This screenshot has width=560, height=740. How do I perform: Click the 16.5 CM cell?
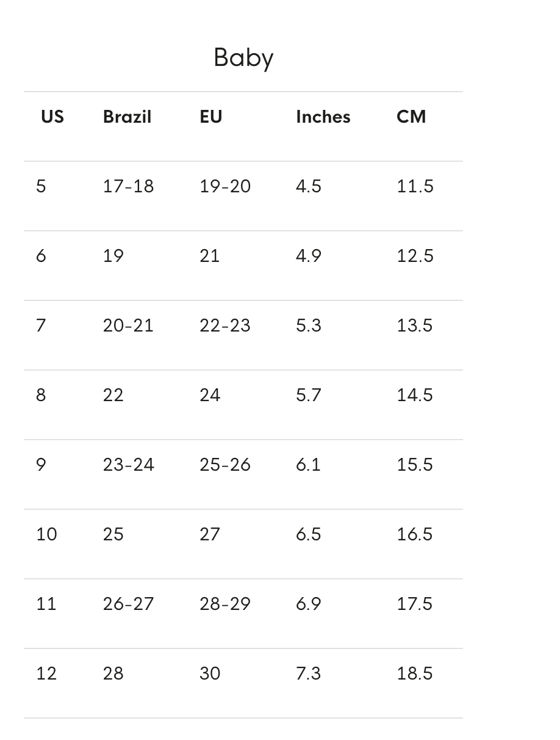tap(414, 534)
